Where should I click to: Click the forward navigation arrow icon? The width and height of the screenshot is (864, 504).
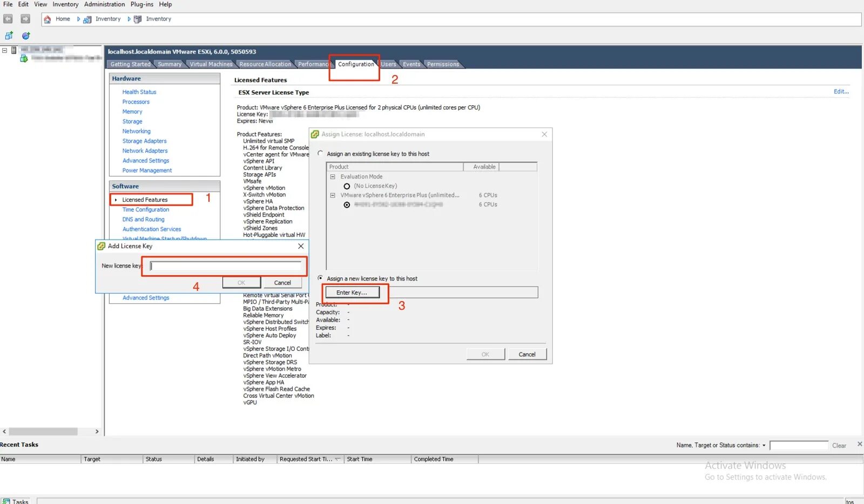click(25, 19)
